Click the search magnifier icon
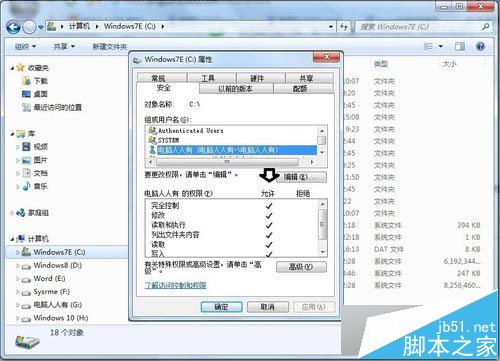 pyautogui.click(x=486, y=26)
